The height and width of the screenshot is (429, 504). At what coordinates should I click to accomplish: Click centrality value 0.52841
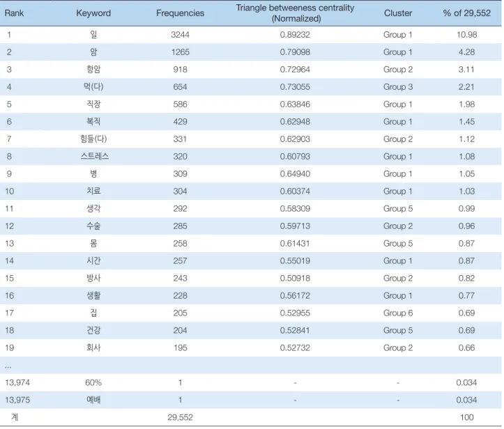[295, 330]
